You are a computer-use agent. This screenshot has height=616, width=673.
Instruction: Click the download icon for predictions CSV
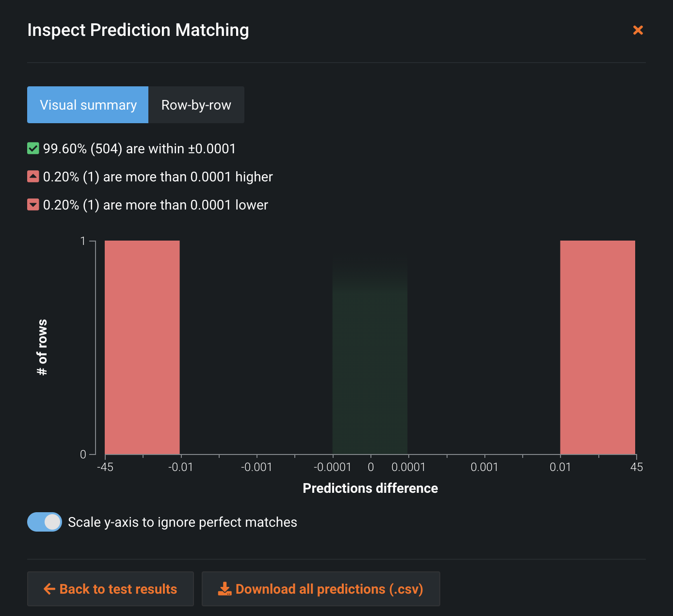[x=224, y=589]
